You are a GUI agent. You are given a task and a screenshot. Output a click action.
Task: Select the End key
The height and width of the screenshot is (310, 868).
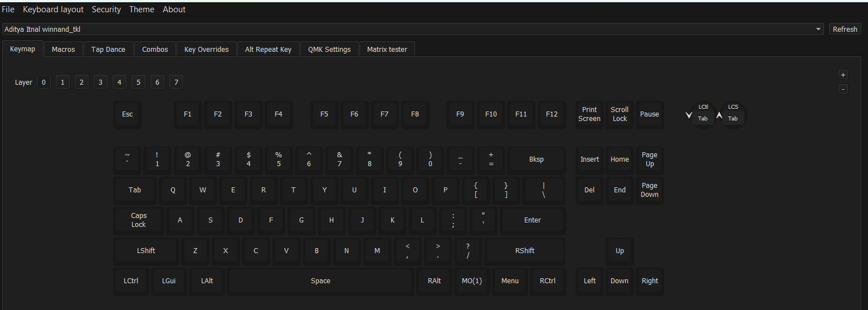620,190
